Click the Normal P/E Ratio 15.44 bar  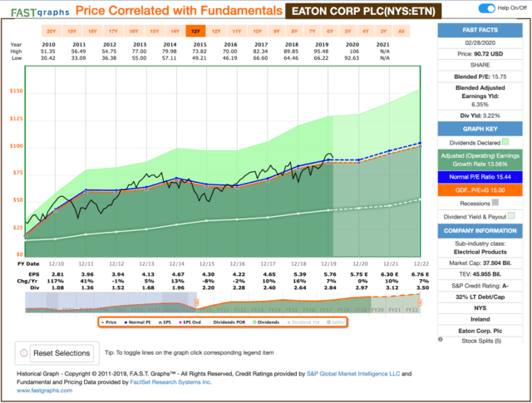coord(480,177)
